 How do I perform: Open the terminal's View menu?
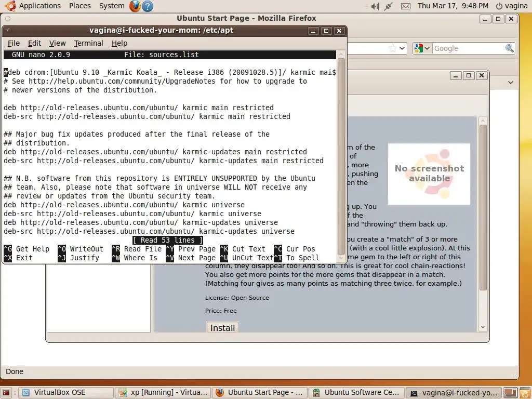pos(57,43)
